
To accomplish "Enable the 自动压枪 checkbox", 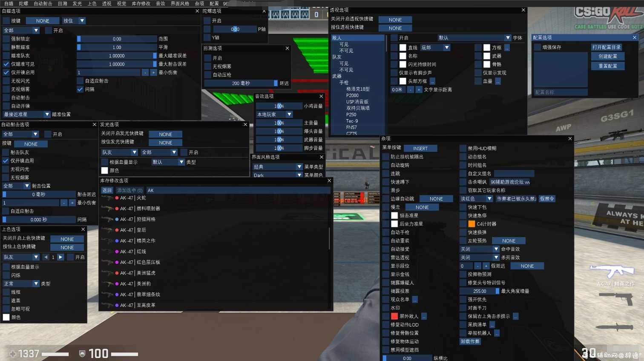I will 207,75.
